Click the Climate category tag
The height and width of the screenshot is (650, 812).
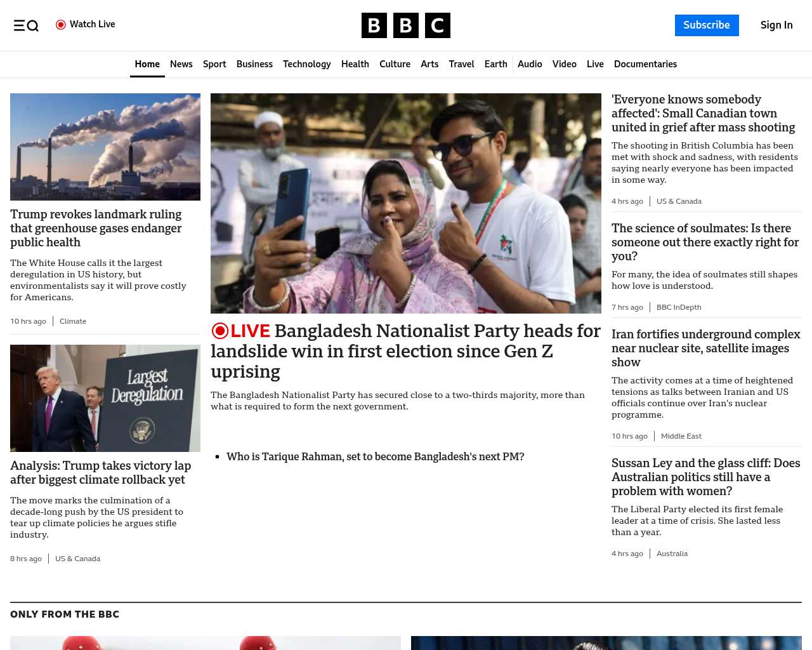[x=73, y=321]
